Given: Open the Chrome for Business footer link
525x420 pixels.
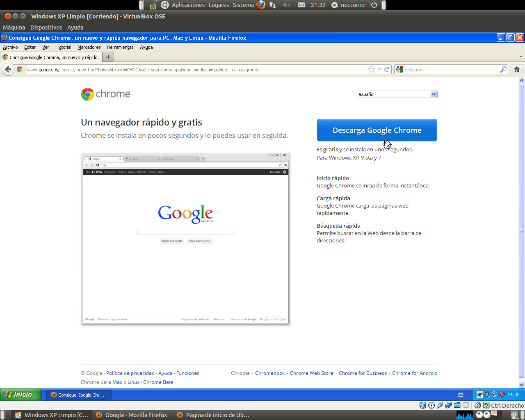Looking at the screenshot, I should pyautogui.click(x=363, y=373).
